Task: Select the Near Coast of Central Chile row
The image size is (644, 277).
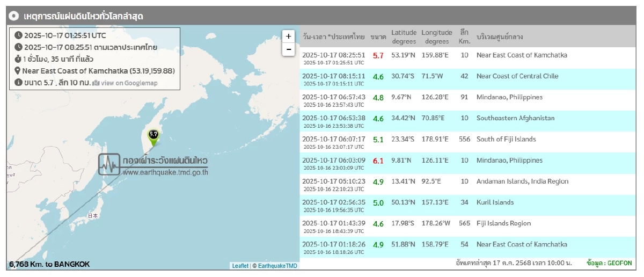Action: tap(466, 79)
